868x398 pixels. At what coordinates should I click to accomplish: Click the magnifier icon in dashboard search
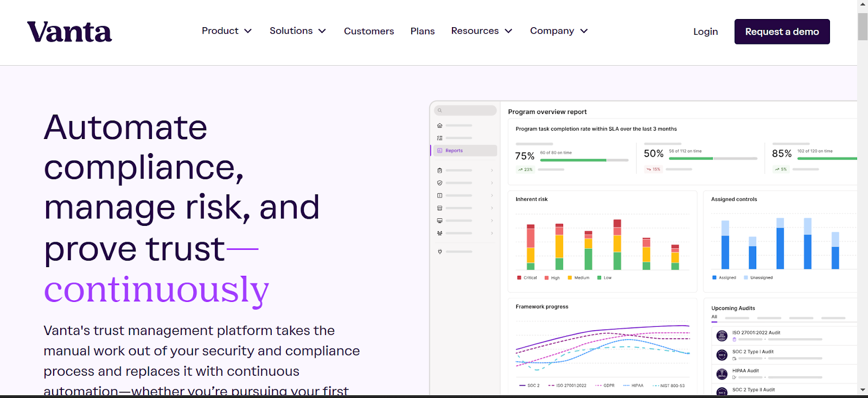[x=439, y=110]
